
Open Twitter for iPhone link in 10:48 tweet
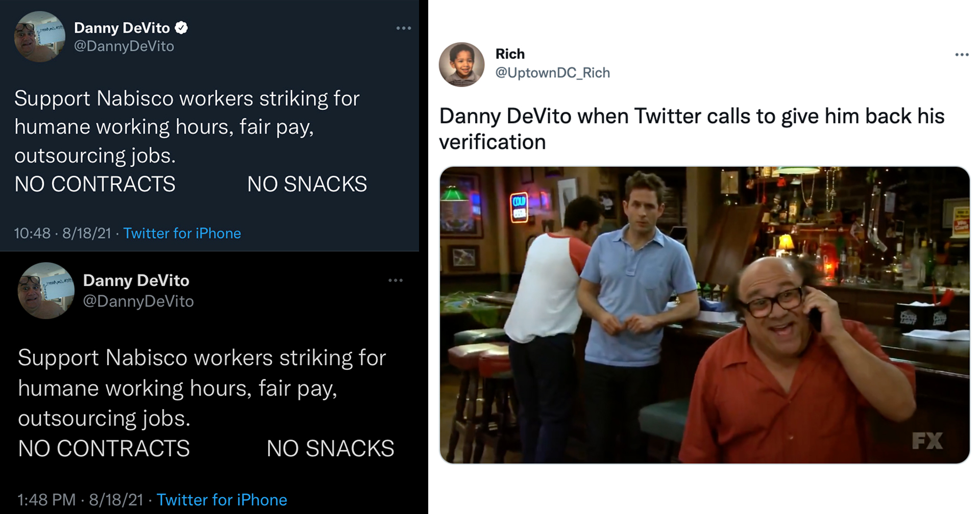[x=182, y=233]
